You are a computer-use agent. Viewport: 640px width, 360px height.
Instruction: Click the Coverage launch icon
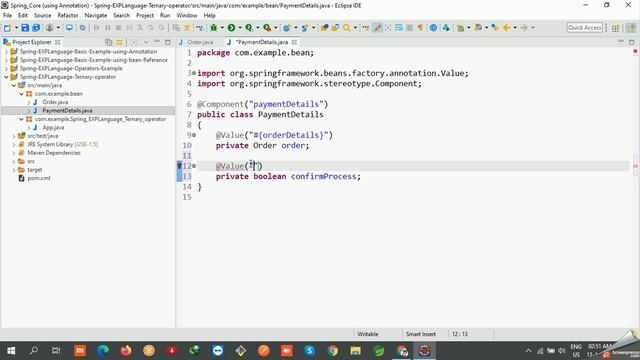(x=249, y=28)
